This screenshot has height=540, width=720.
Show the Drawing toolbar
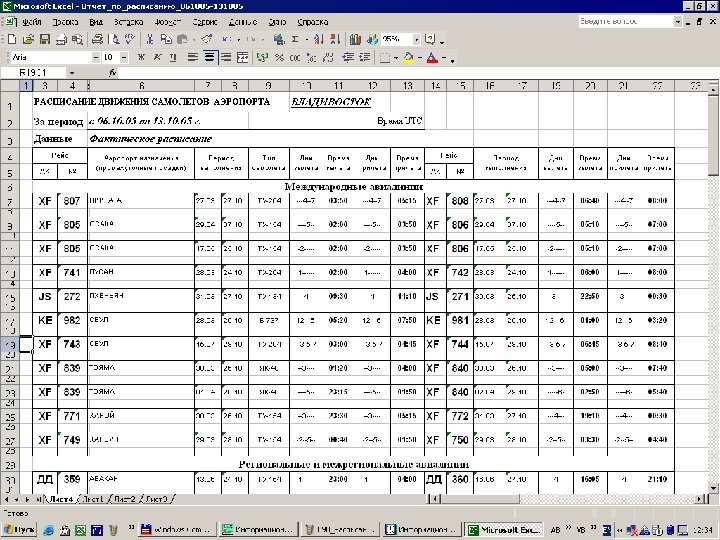click(x=371, y=40)
